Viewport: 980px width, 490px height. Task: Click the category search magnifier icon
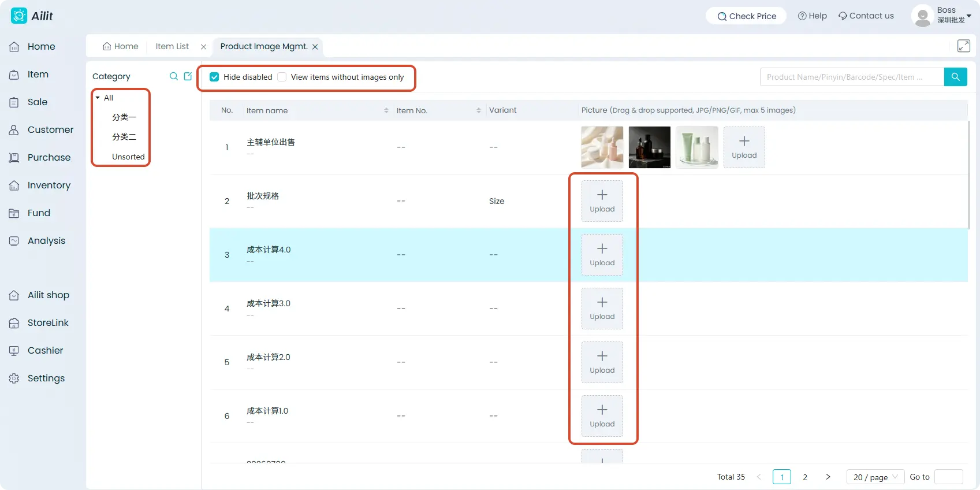point(173,76)
